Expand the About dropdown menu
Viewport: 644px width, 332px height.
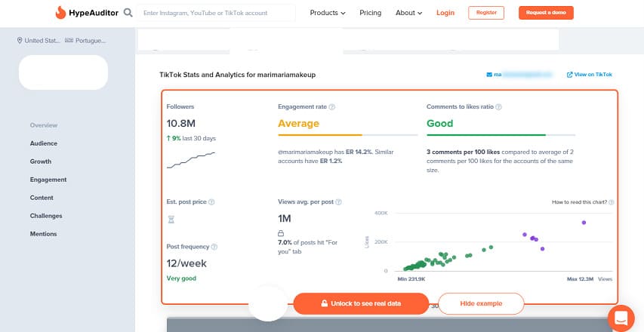tap(408, 13)
